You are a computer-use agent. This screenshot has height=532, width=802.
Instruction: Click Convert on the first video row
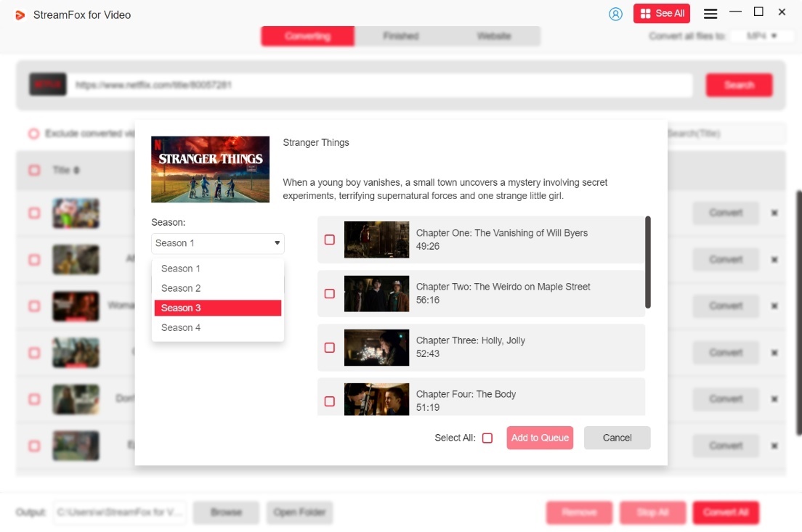click(726, 213)
